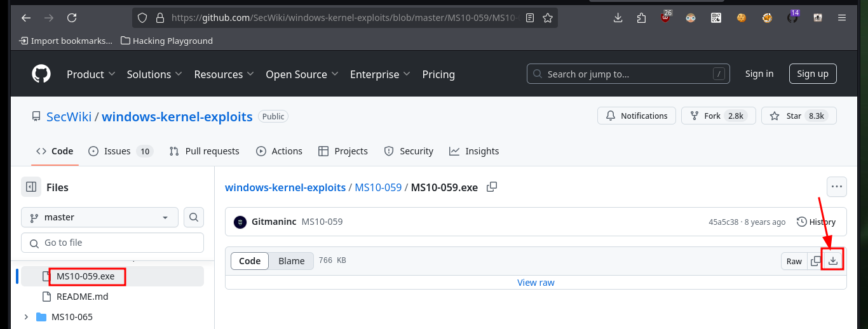Open the glasses-face extension icon

(x=691, y=18)
